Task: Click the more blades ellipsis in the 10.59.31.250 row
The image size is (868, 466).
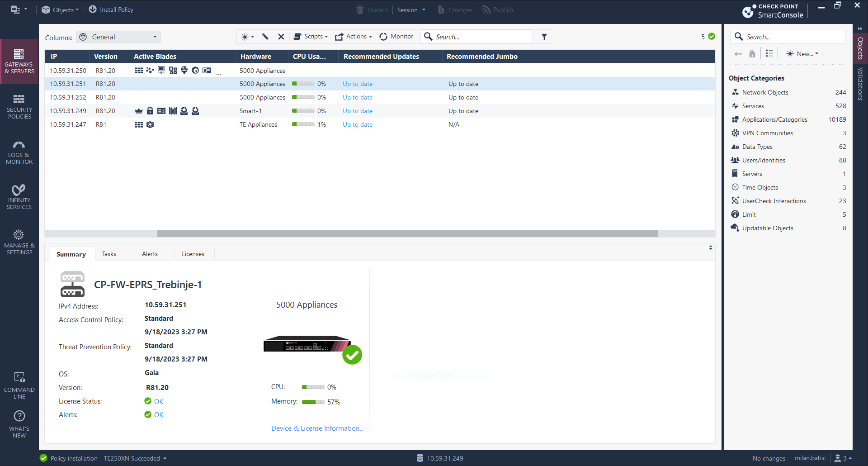Action: (219, 72)
